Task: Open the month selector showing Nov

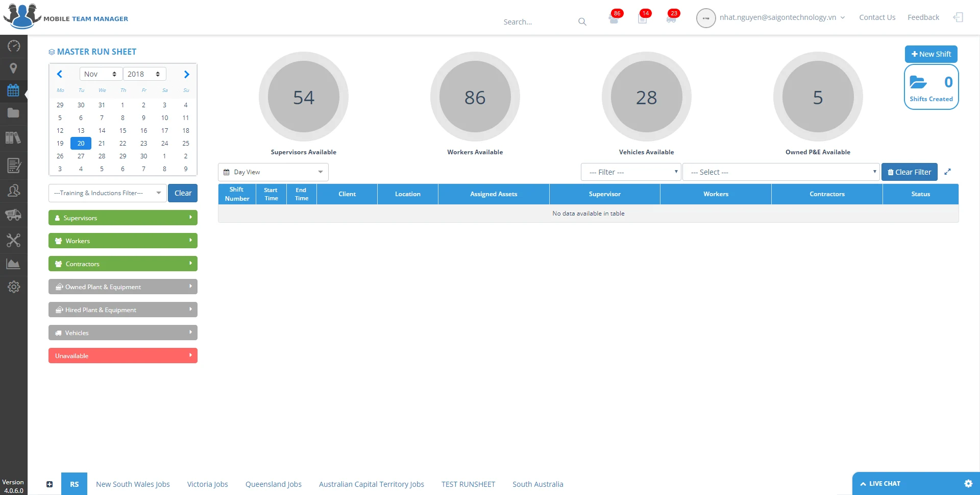Action: point(101,74)
